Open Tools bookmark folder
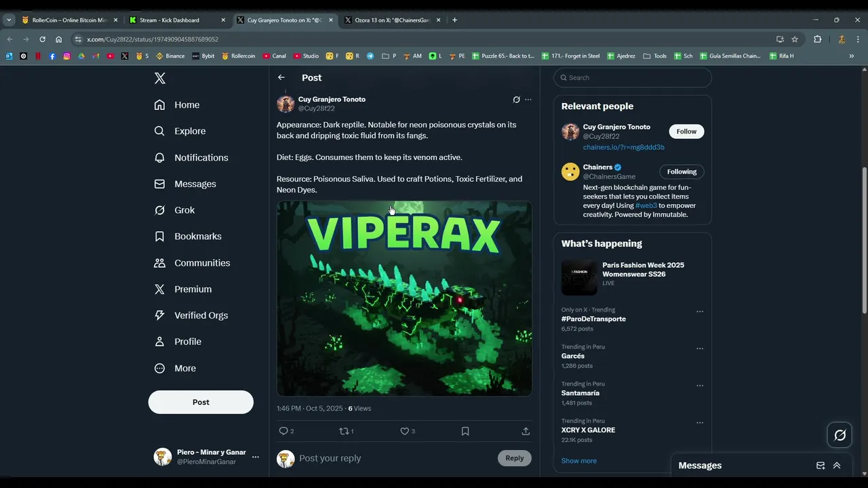This screenshot has width=868, height=488. point(655,56)
